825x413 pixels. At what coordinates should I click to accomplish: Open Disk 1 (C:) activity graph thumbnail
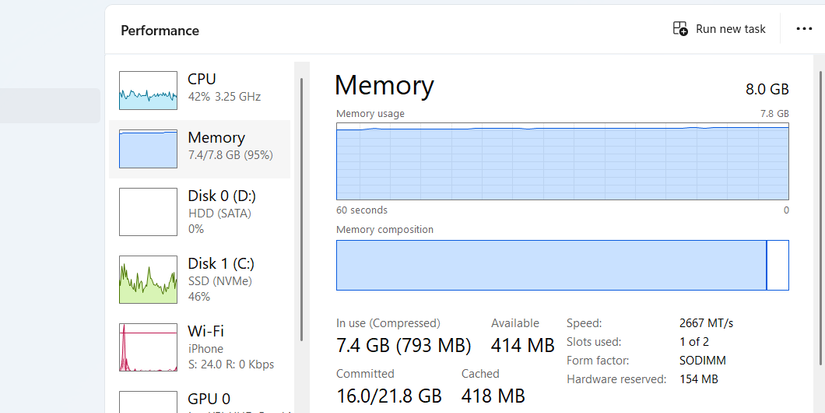[x=149, y=279]
